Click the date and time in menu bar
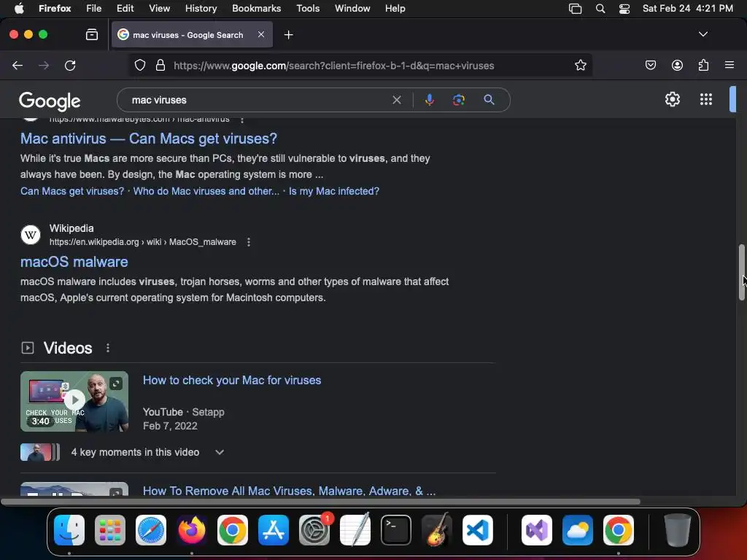Viewport: 747px width, 560px height. tap(687, 9)
